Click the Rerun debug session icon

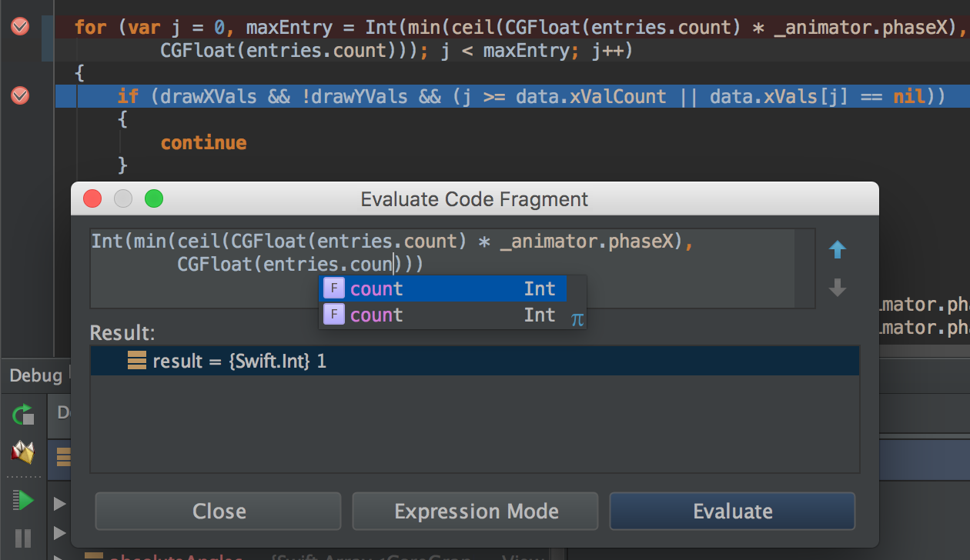[x=23, y=415]
